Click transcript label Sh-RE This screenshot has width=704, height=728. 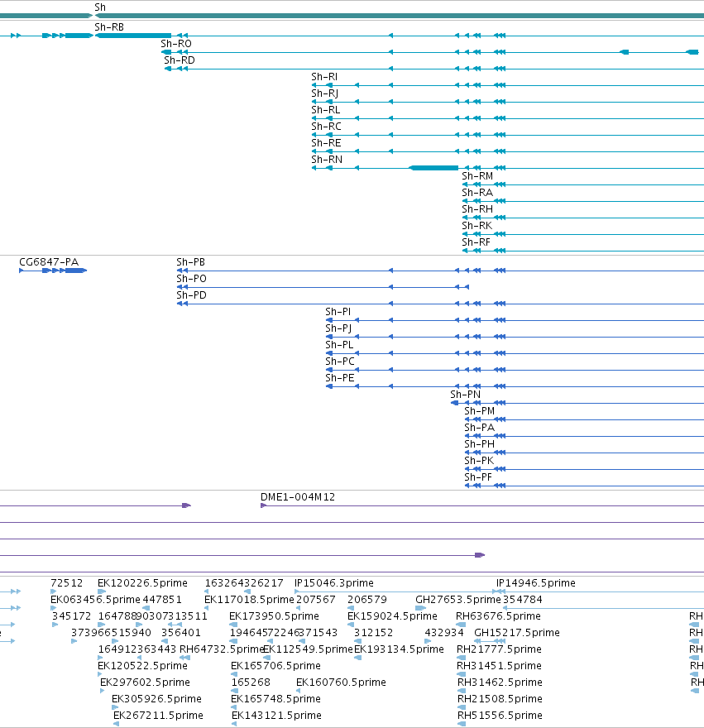326,143
